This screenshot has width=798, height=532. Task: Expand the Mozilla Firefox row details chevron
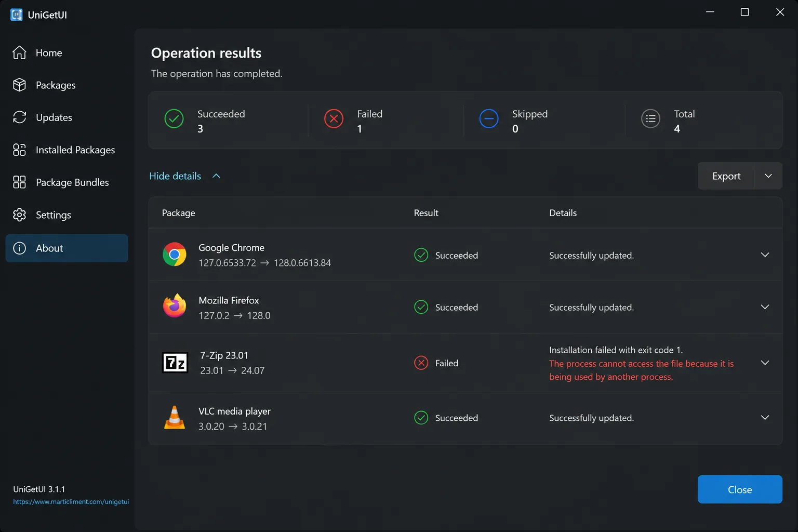point(765,307)
